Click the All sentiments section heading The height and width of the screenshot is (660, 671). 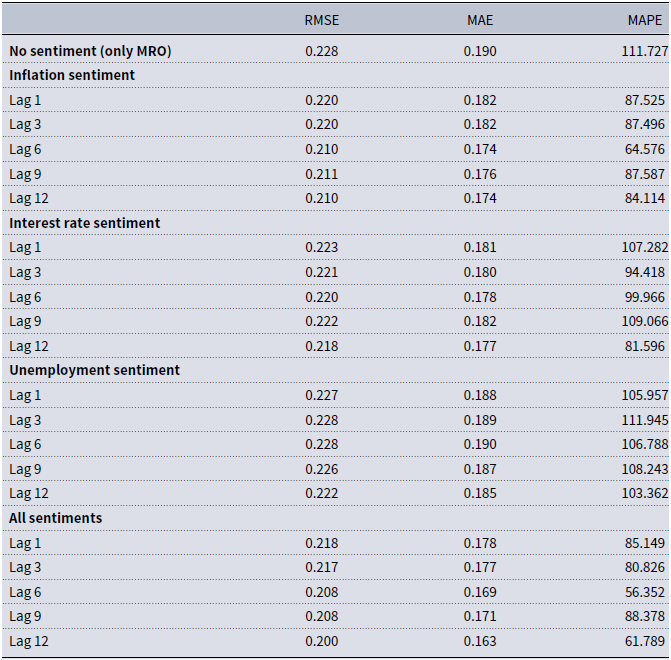[x=55, y=518]
